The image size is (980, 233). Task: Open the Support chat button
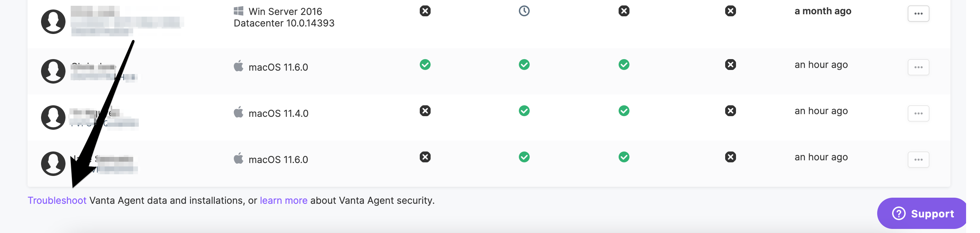(921, 213)
